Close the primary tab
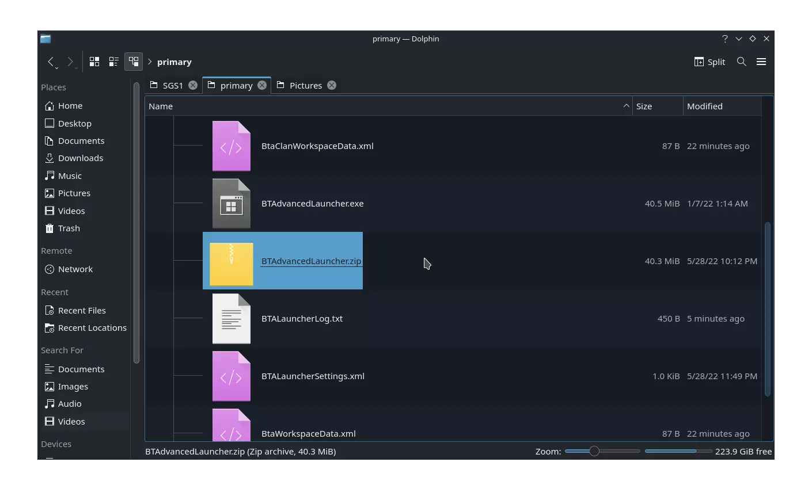This screenshot has width=812, height=504. pyautogui.click(x=262, y=85)
